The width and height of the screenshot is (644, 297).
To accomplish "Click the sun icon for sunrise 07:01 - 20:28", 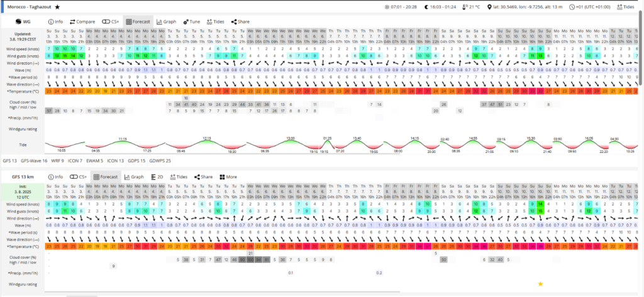I will tap(387, 7).
